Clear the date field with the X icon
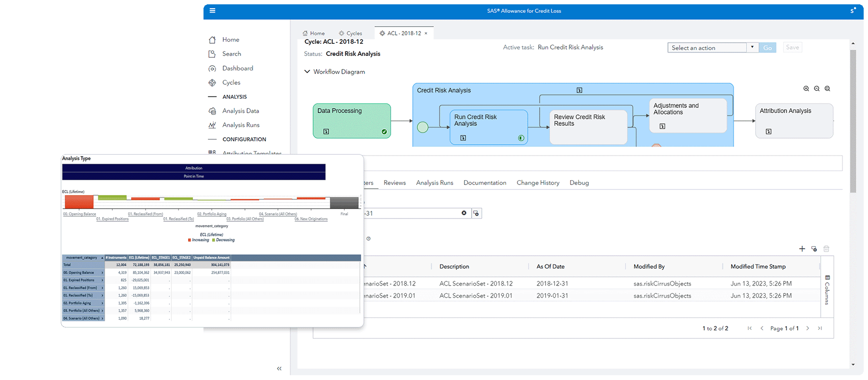 click(464, 213)
